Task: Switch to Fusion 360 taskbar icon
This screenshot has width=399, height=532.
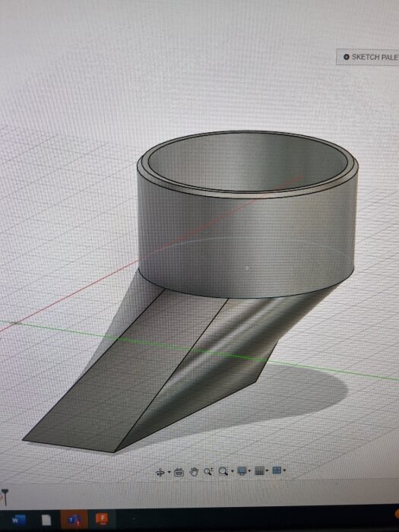Action: 101,519
